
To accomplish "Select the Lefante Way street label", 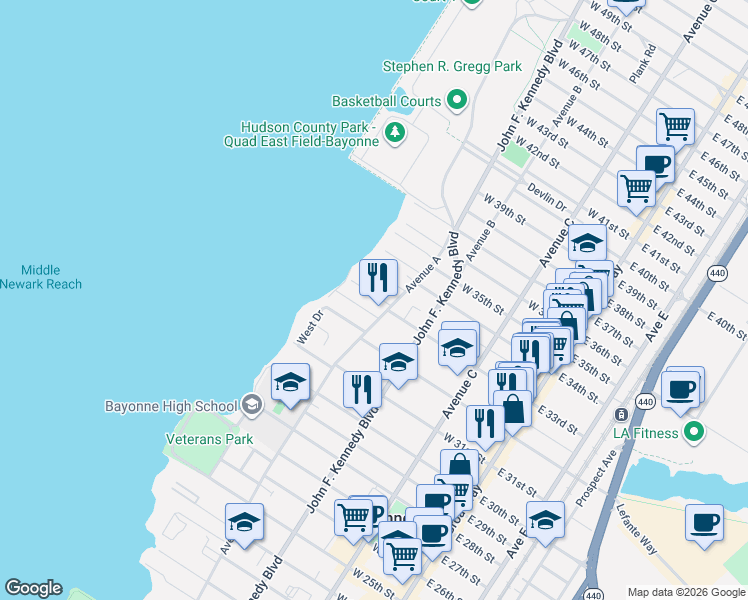I will [x=636, y=529].
